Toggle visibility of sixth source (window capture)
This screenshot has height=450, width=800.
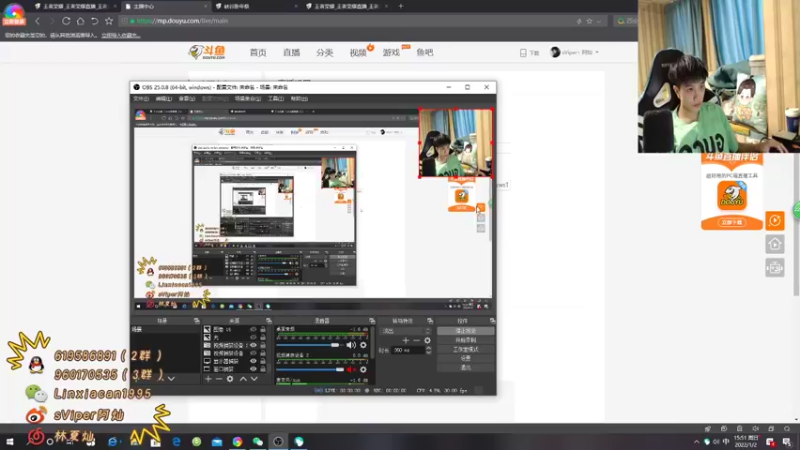point(253,369)
